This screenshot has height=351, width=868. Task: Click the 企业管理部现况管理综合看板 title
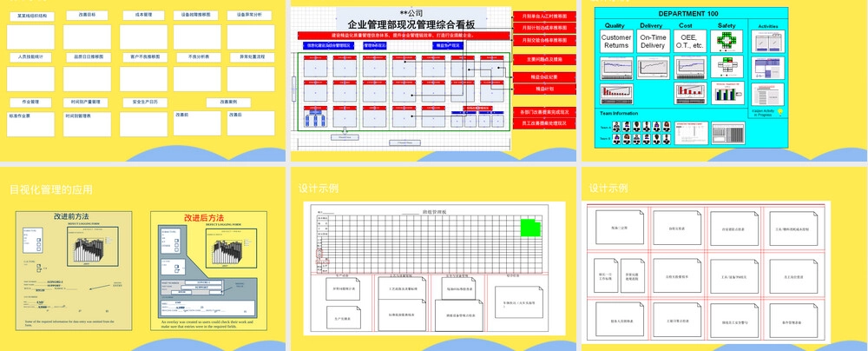point(411,25)
